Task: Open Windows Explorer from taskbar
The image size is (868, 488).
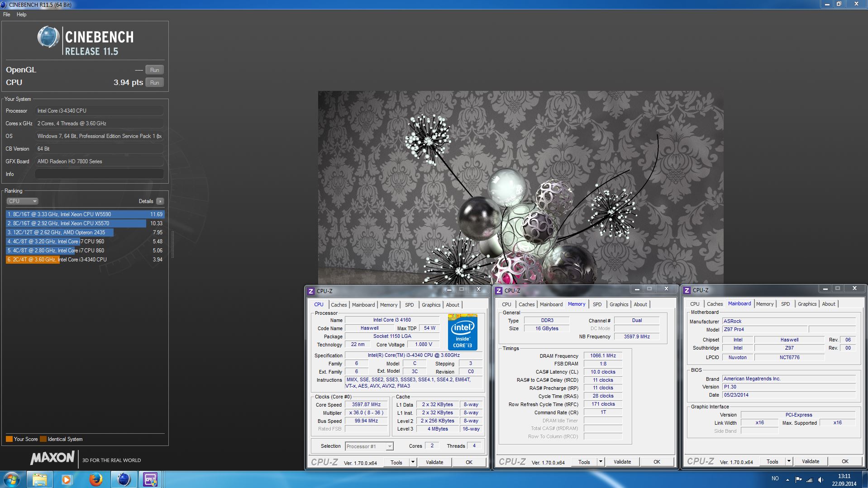Action: (40, 479)
